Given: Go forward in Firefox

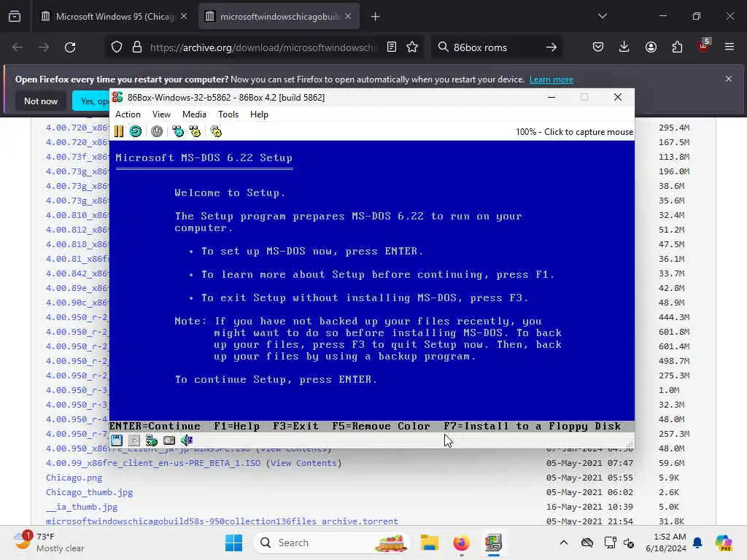Looking at the screenshot, I should pos(43,47).
